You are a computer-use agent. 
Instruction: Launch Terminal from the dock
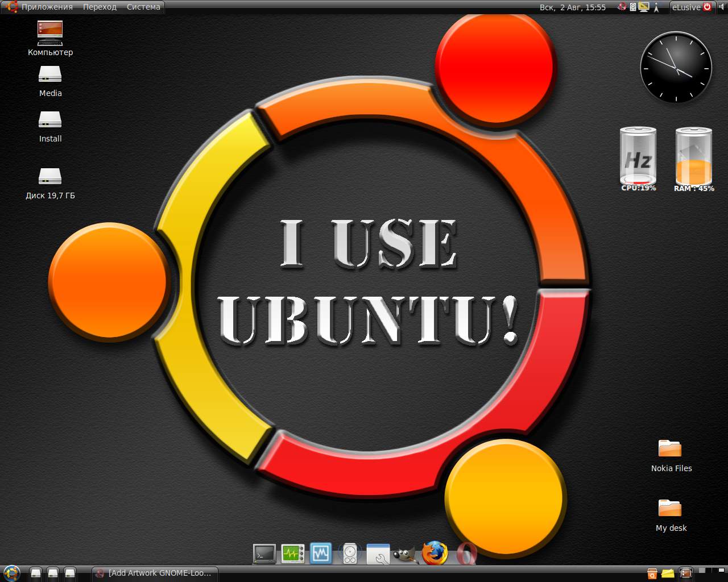(264, 554)
